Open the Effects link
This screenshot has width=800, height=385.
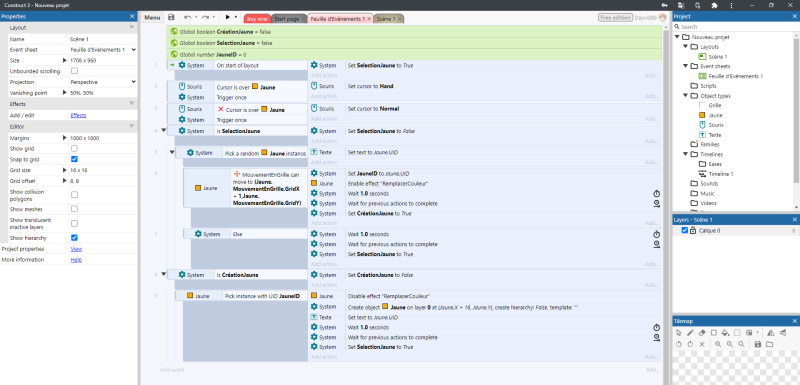pos(78,115)
